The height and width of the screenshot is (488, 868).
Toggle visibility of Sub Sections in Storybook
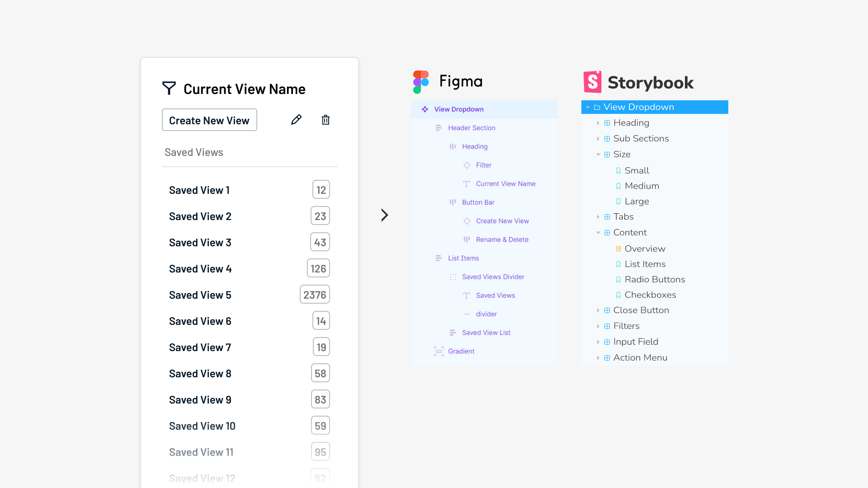coord(597,138)
